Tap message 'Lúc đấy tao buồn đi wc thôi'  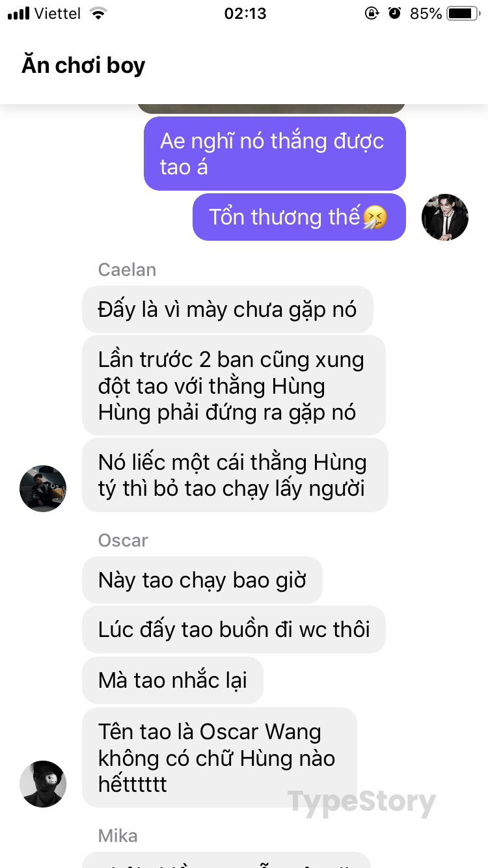(x=234, y=629)
